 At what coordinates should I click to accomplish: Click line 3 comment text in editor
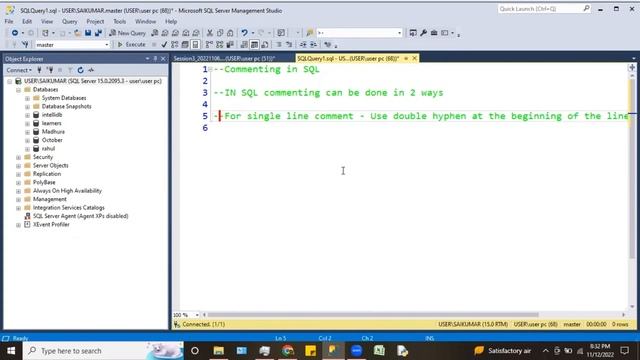click(329, 93)
